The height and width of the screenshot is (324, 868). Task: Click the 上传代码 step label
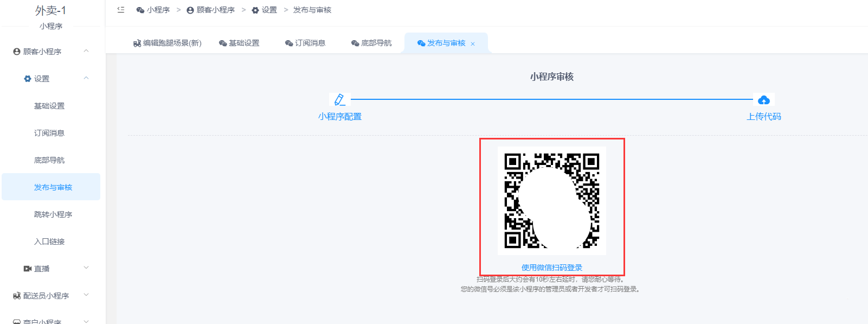tap(764, 117)
